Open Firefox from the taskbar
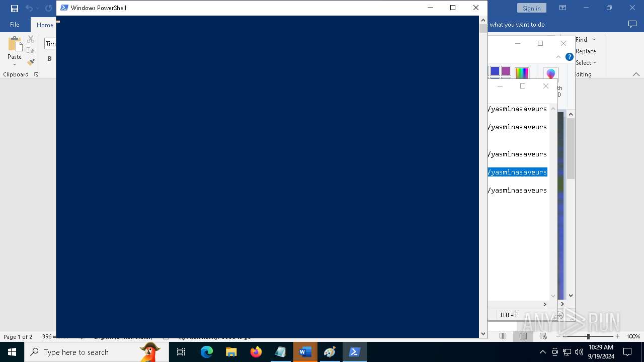The width and height of the screenshot is (644, 362). coord(256,352)
